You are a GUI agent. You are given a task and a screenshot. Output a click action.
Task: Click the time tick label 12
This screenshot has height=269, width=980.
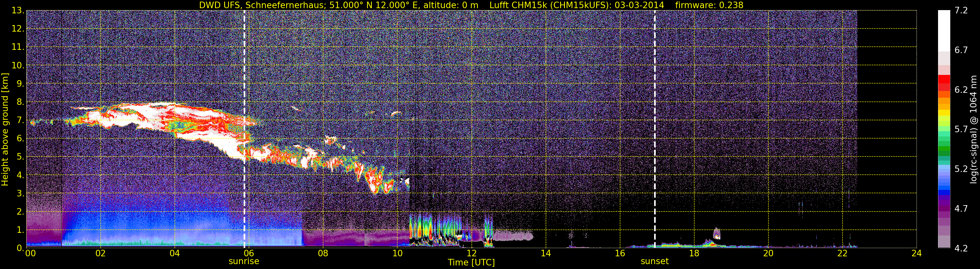(471, 253)
